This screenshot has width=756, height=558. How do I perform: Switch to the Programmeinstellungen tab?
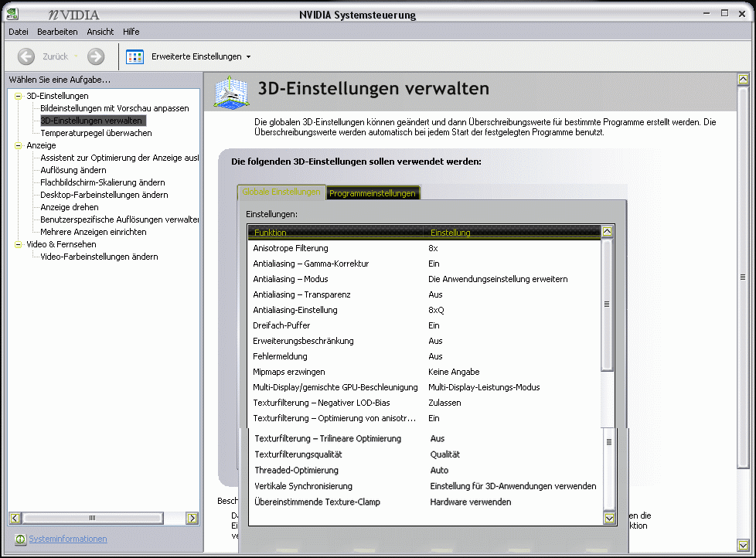[x=373, y=192]
